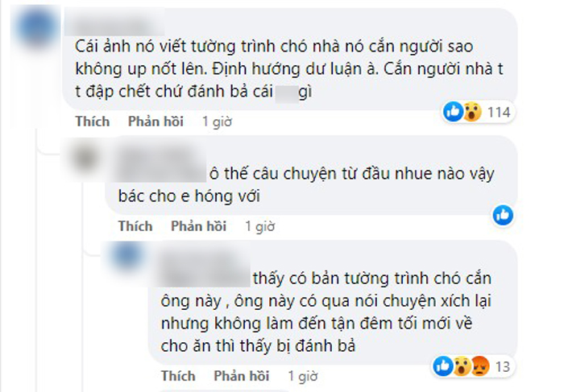Viewport: 564px width, 392px height.
Task: Open the 13 reactions count list
Action: click(x=503, y=367)
